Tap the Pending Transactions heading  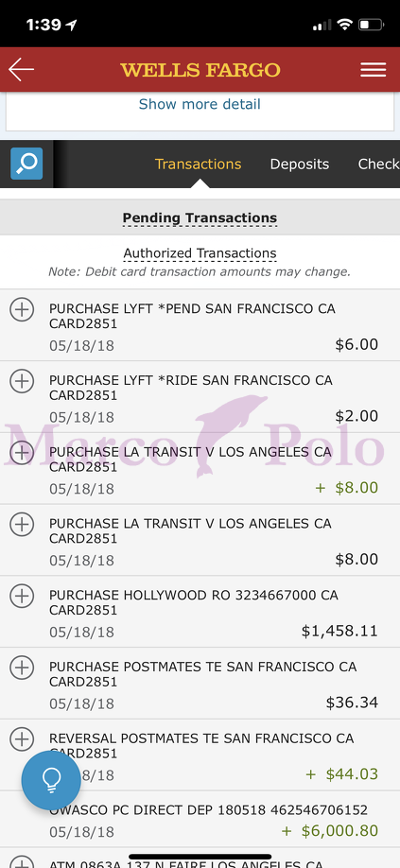(x=200, y=217)
